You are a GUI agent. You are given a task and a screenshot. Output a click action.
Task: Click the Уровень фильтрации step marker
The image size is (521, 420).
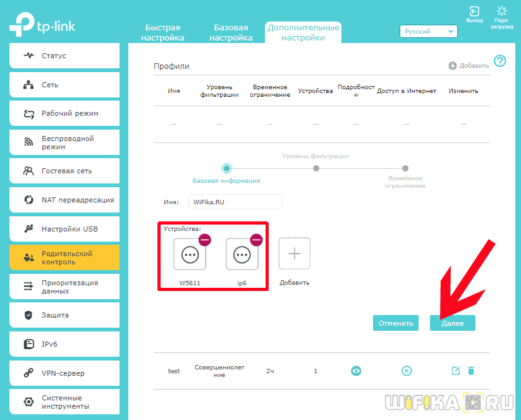pyautogui.click(x=316, y=168)
